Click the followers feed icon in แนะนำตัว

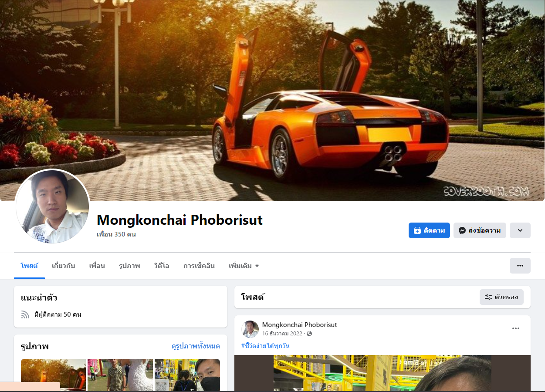pos(25,314)
